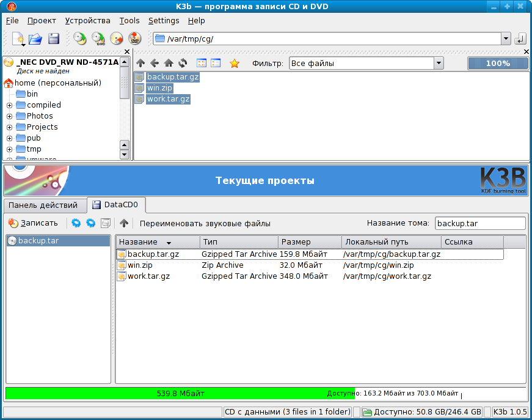The image size is (532, 420).
Task: Create a new project from the toolbar
Action: 18,39
